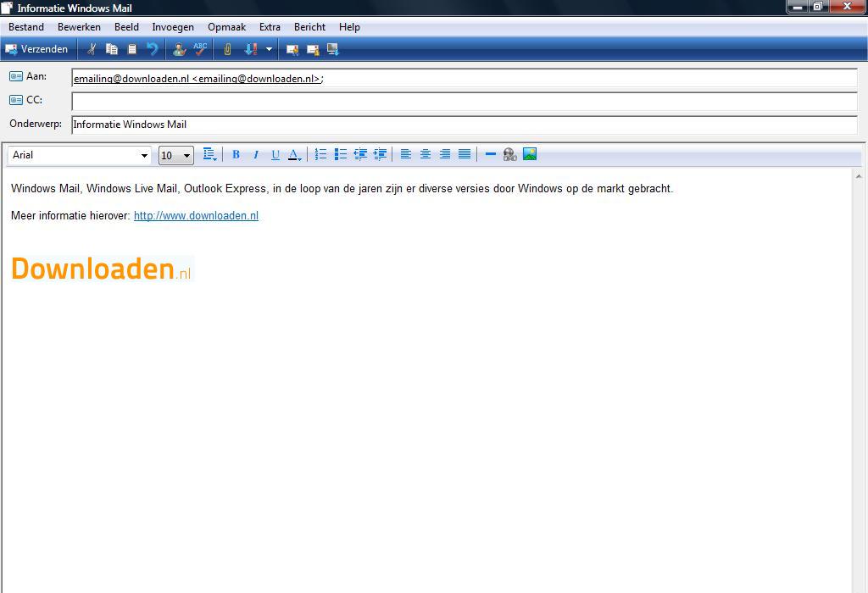
Task: Open the address book via Aan button
Action: pyautogui.click(x=28, y=76)
